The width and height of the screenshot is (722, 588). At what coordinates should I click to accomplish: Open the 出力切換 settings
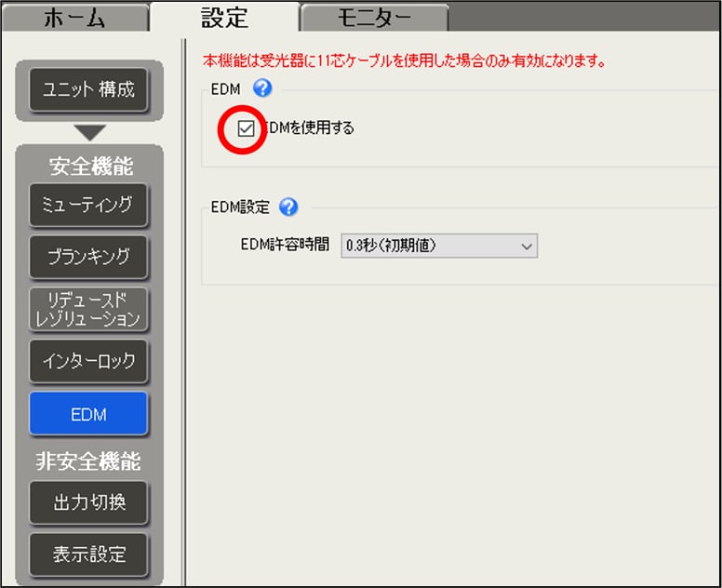[x=88, y=503]
